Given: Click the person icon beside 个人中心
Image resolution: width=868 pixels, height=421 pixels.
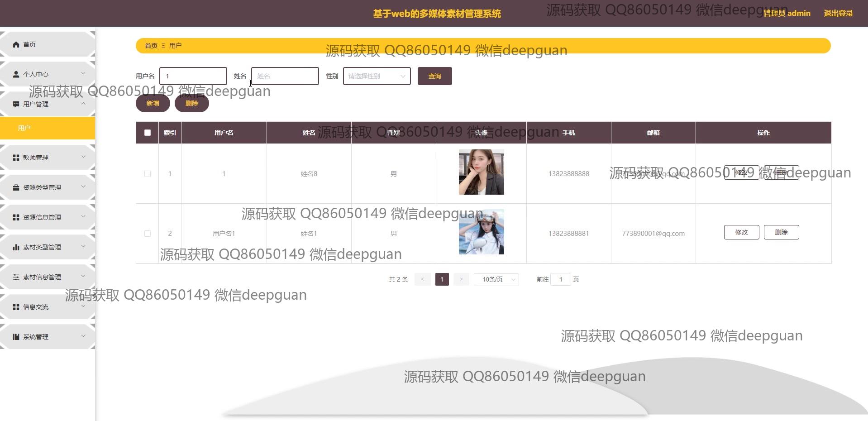Looking at the screenshot, I should pos(16,74).
